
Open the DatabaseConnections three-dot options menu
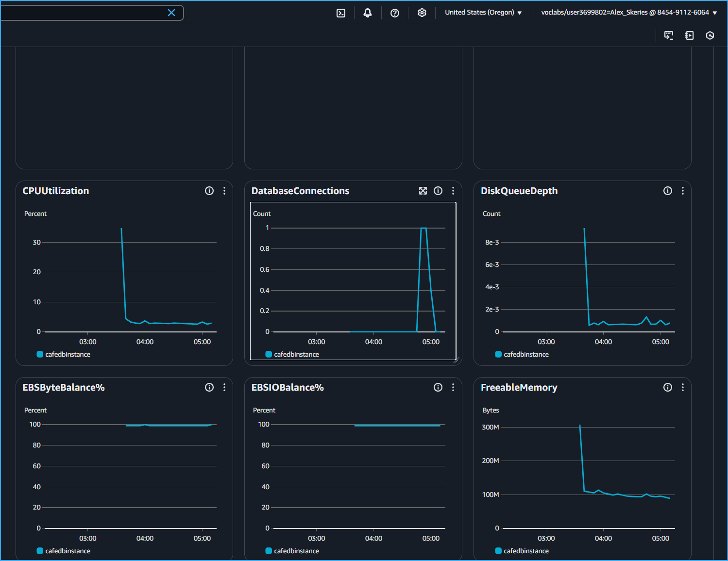click(453, 191)
